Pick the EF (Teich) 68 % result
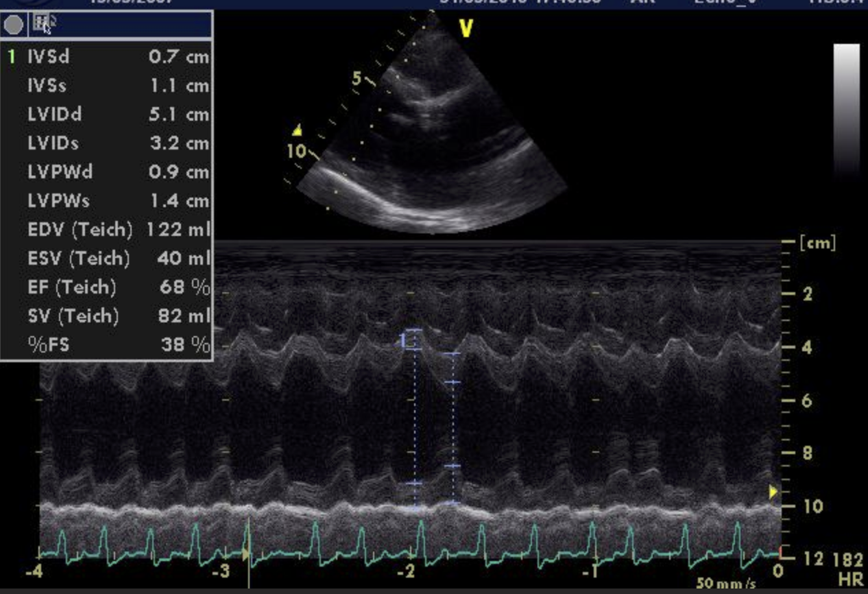868x594 pixels. pyautogui.click(x=108, y=287)
